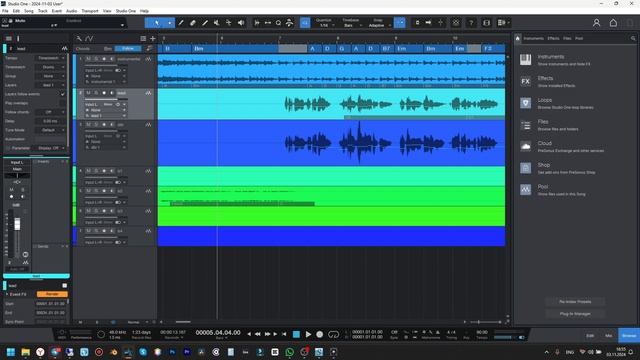Open the Quantize value dropdown
This screenshot has width=640, height=360.
325,25
